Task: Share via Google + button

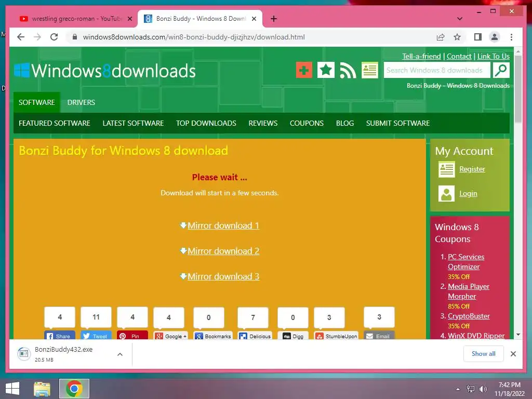Action: pos(170,335)
